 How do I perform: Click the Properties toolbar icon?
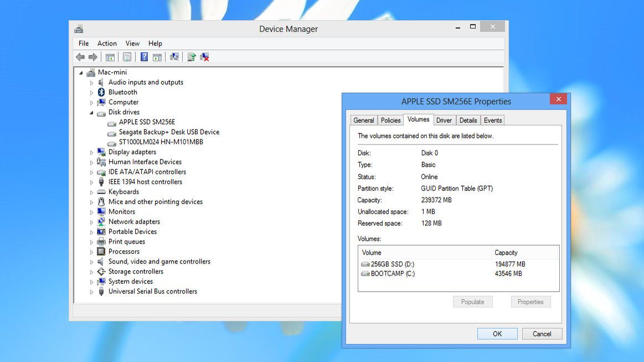(x=127, y=57)
